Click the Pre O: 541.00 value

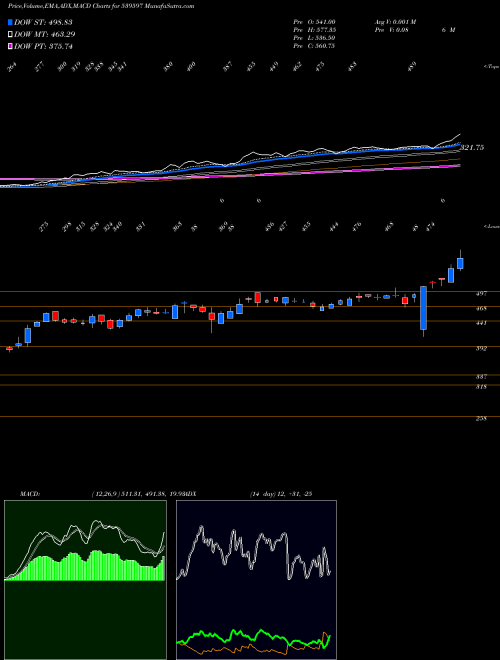click(314, 22)
